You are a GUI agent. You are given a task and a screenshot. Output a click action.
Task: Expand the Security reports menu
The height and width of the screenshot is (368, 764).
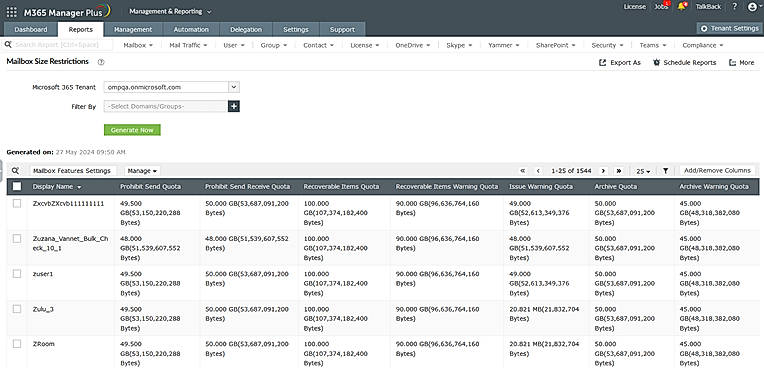tap(607, 45)
